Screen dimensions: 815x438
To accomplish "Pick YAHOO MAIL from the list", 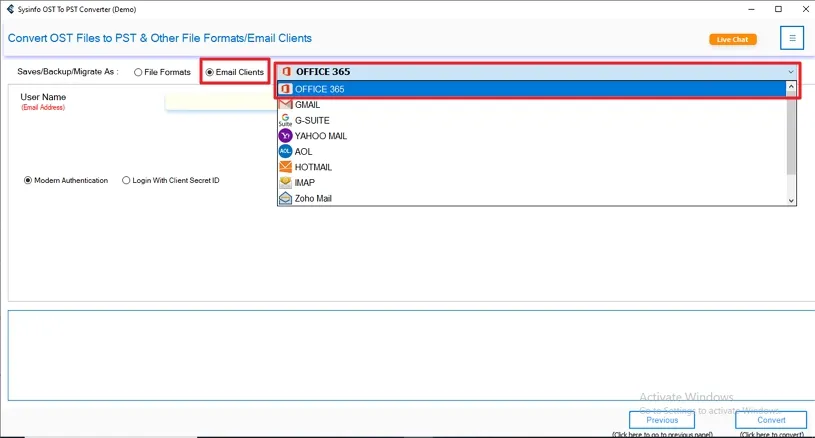I will pyautogui.click(x=532, y=136).
